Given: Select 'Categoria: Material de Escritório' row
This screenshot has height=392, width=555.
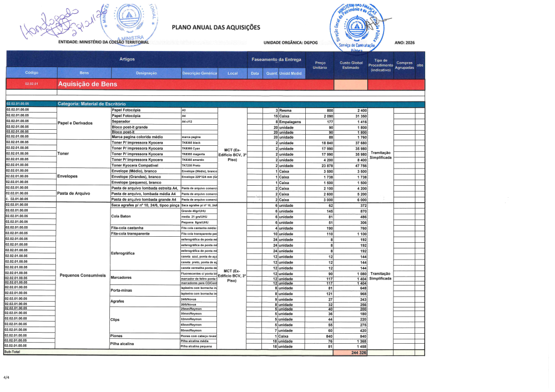Looking at the screenshot, I should click(x=92, y=104).
